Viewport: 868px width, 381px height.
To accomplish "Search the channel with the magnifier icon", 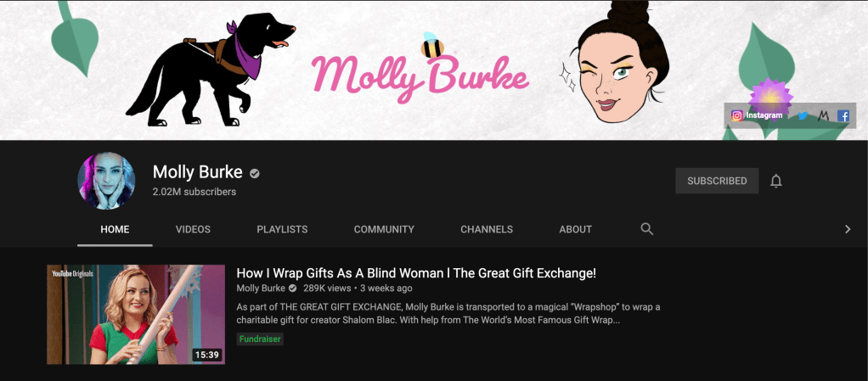I will coord(646,229).
